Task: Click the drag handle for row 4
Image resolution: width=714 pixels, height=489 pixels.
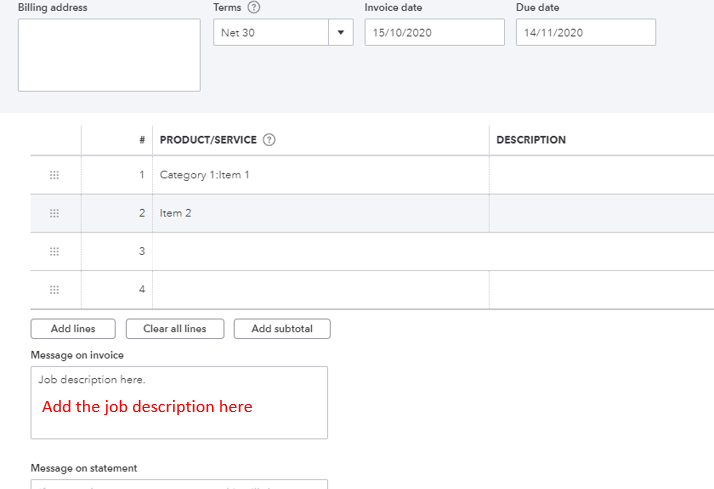Action: (x=54, y=289)
